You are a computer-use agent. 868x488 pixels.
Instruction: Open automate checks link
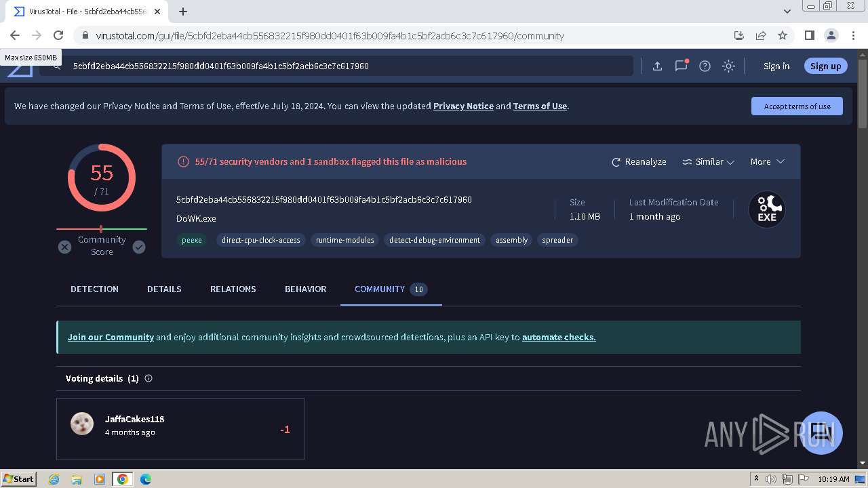(559, 337)
